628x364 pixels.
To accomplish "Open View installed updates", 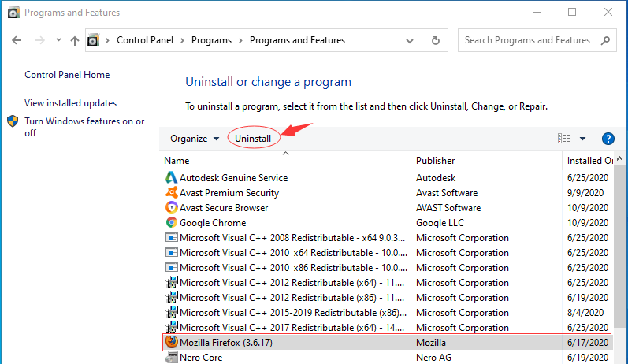I will click(x=70, y=103).
